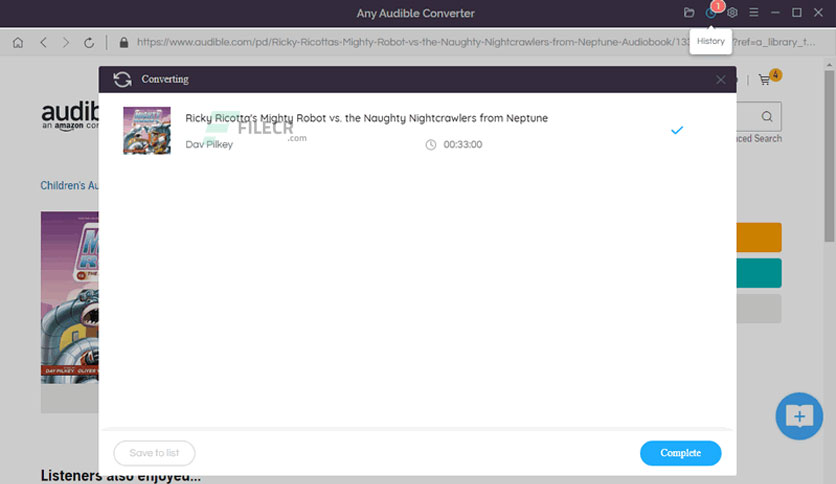This screenshot has width=836, height=484.
Task: Click the audible.com URL address field
Action: pyautogui.click(x=476, y=42)
